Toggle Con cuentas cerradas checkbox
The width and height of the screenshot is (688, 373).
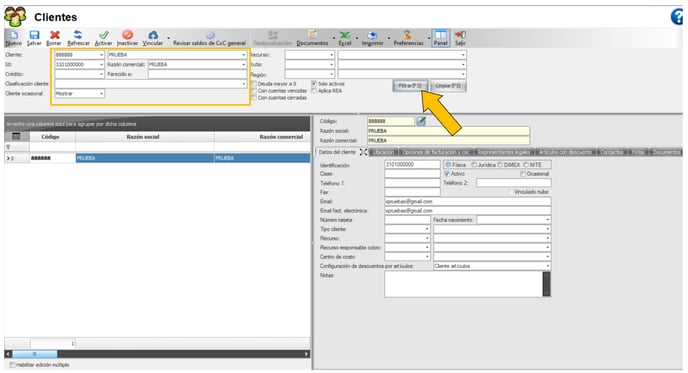point(254,98)
